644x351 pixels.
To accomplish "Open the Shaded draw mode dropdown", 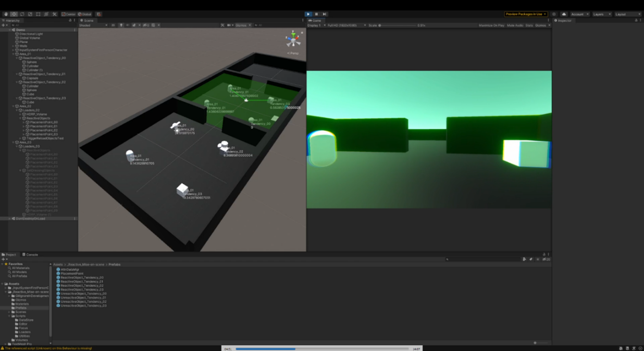I will coord(93,25).
